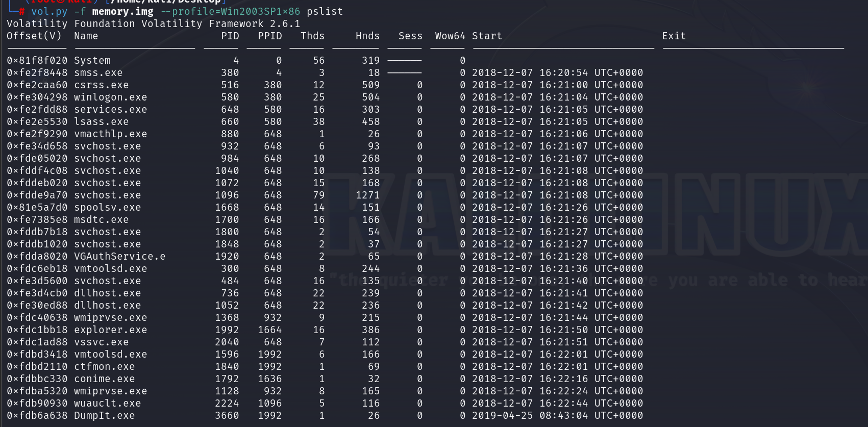868x427 pixels.
Task: Click memory.img filename in command
Action: [122, 11]
